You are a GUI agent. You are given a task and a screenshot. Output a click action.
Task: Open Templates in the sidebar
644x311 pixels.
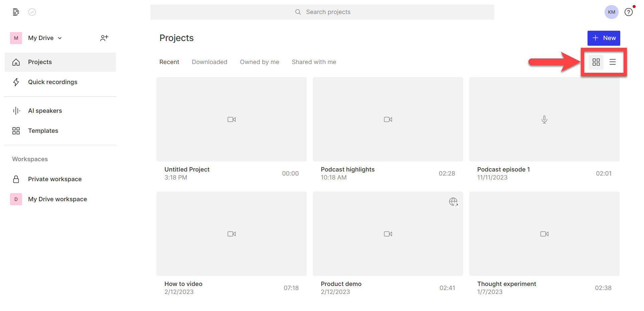[60, 131]
